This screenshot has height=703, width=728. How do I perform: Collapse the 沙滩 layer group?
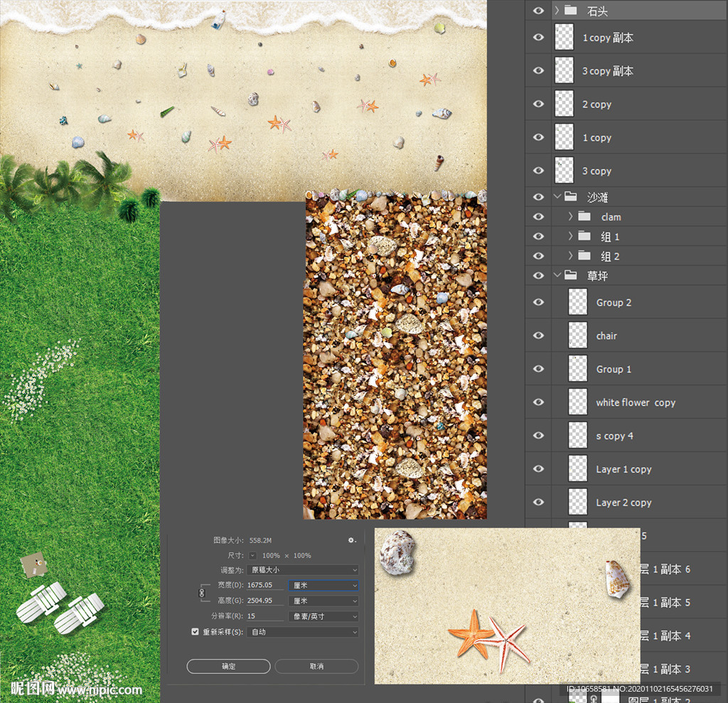(x=557, y=197)
